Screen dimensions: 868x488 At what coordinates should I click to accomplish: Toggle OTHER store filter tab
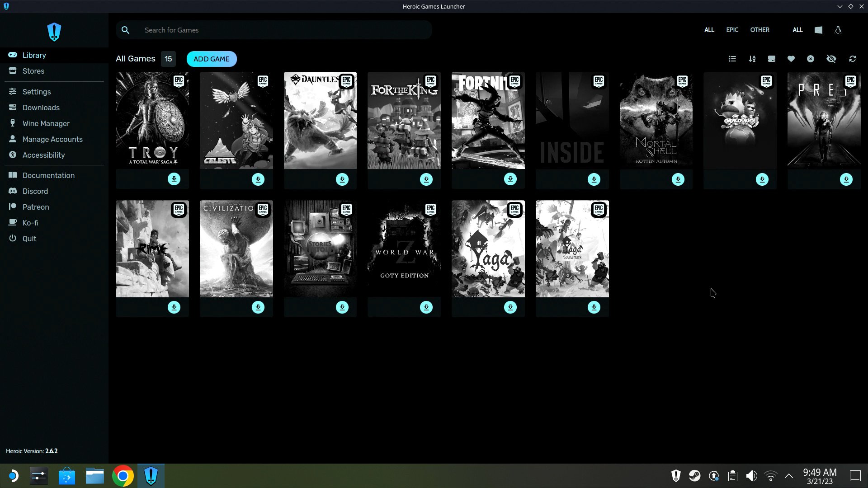click(x=759, y=30)
